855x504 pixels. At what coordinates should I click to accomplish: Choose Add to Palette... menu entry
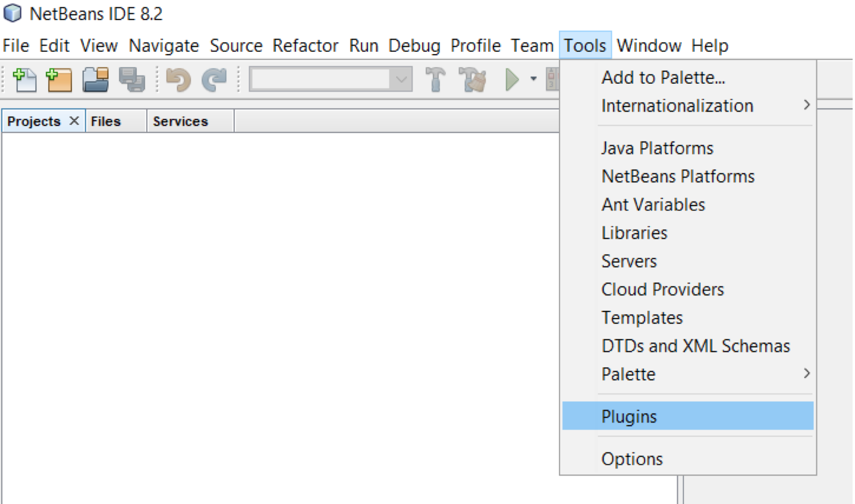click(688, 77)
